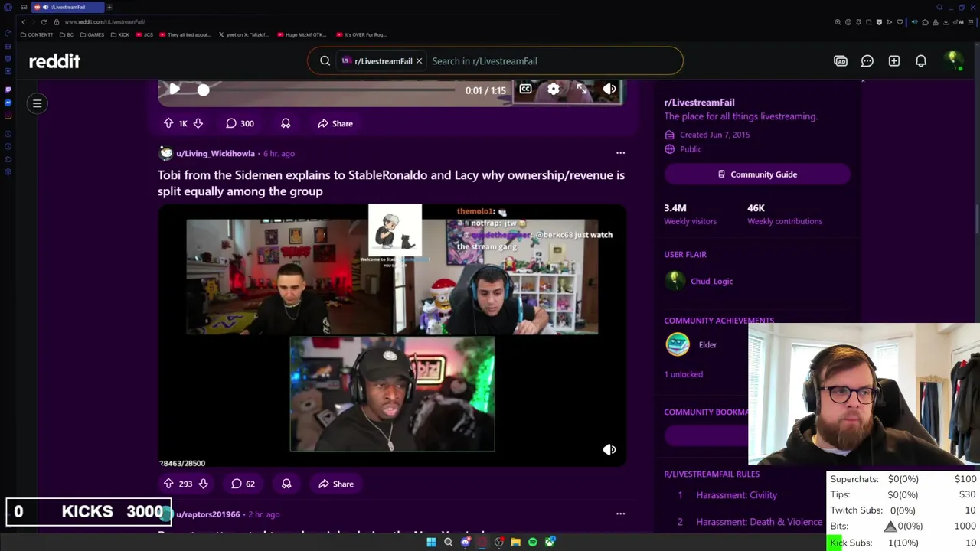The height and width of the screenshot is (551, 980).
Task: Open the sidebar hamburger menu
Action: (37, 103)
